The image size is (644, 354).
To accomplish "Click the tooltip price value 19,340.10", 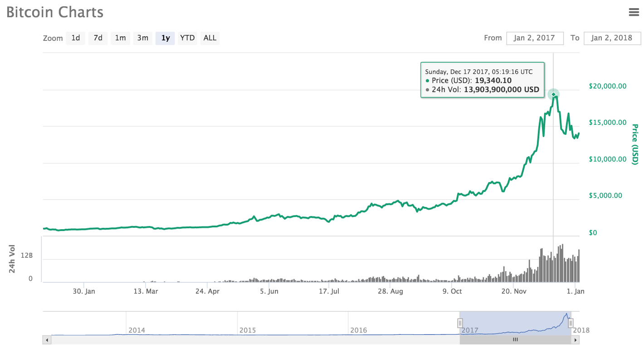I will tap(493, 80).
